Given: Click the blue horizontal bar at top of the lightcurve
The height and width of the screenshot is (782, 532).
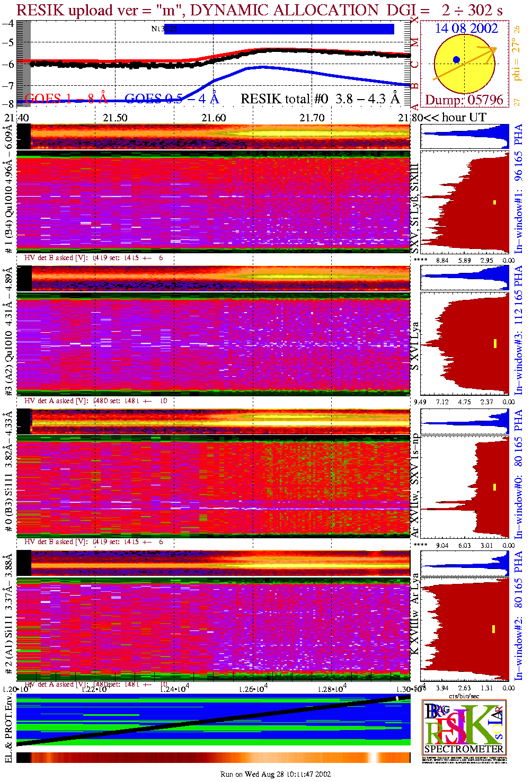Looking at the screenshot, I should [x=280, y=29].
